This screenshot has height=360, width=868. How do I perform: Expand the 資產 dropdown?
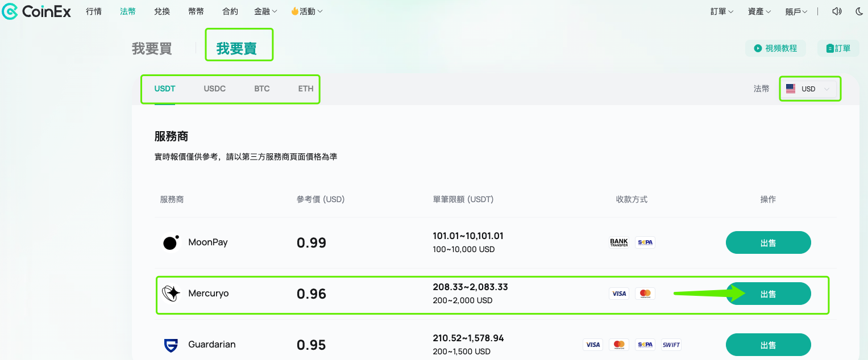coord(759,11)
